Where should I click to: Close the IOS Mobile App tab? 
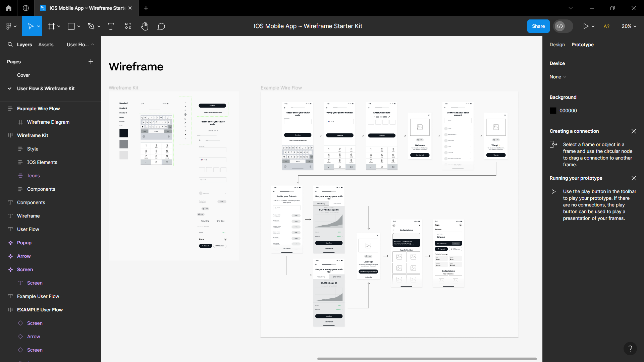[x=130, y=8]
